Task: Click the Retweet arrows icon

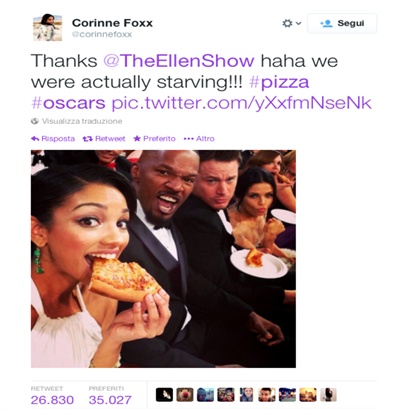Action: point(88,139)
